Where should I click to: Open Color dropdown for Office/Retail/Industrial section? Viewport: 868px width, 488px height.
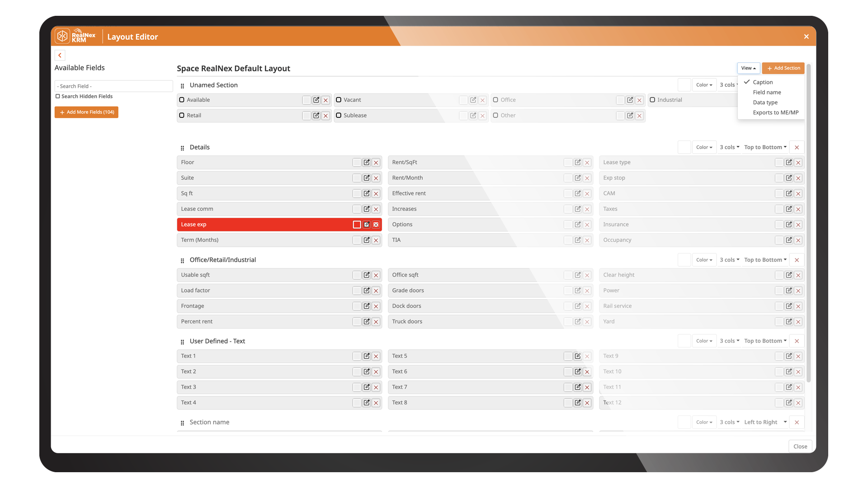coord(704,260)
